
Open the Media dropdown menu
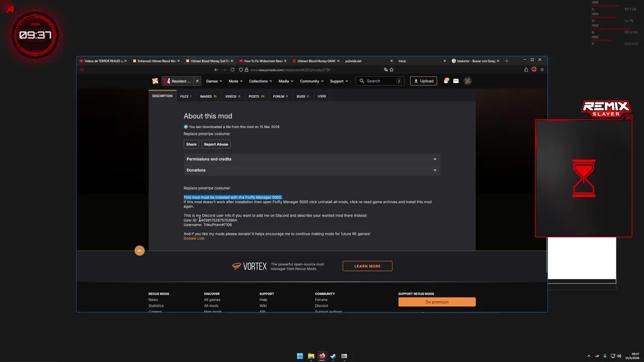pyautogui.click(x=286, y=81)
